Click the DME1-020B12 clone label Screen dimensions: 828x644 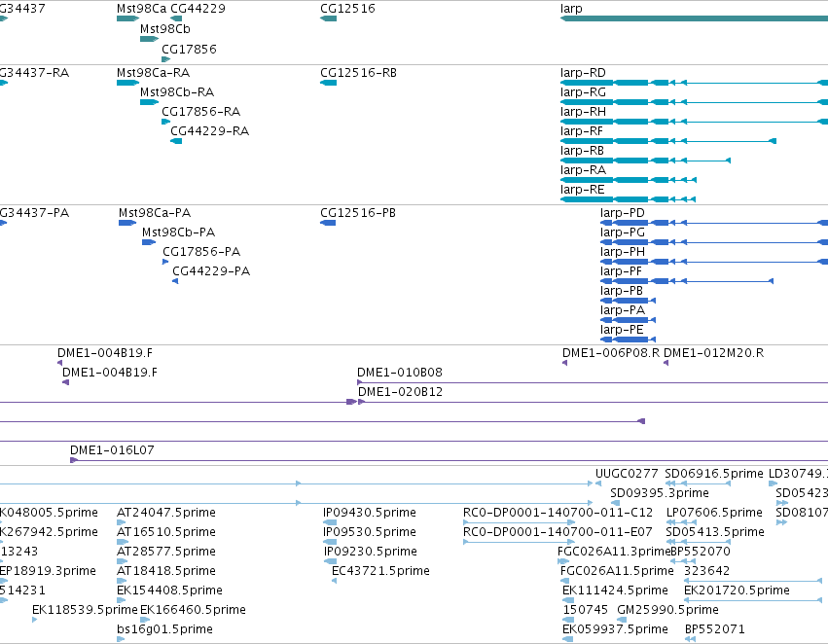[x=400, y=392]
